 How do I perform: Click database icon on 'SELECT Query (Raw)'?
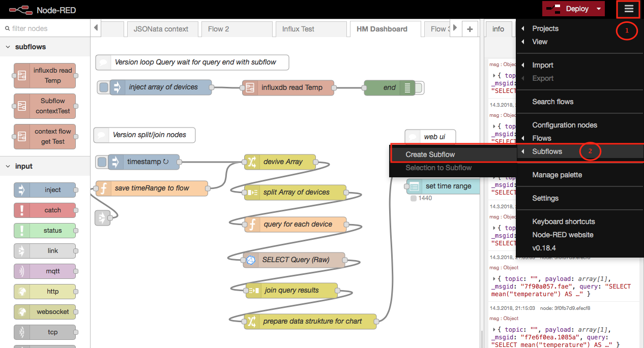coord(250,260)
